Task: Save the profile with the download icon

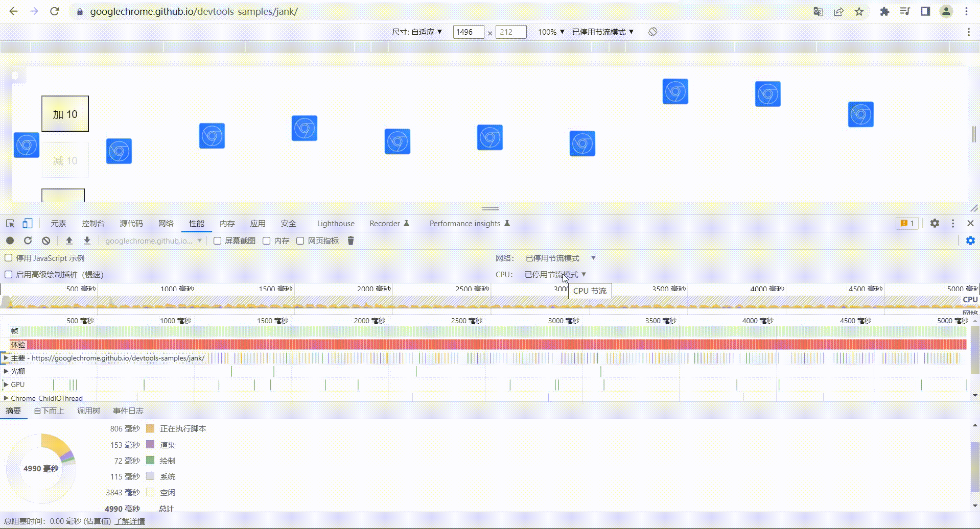Action: click(x=87, y=241)
